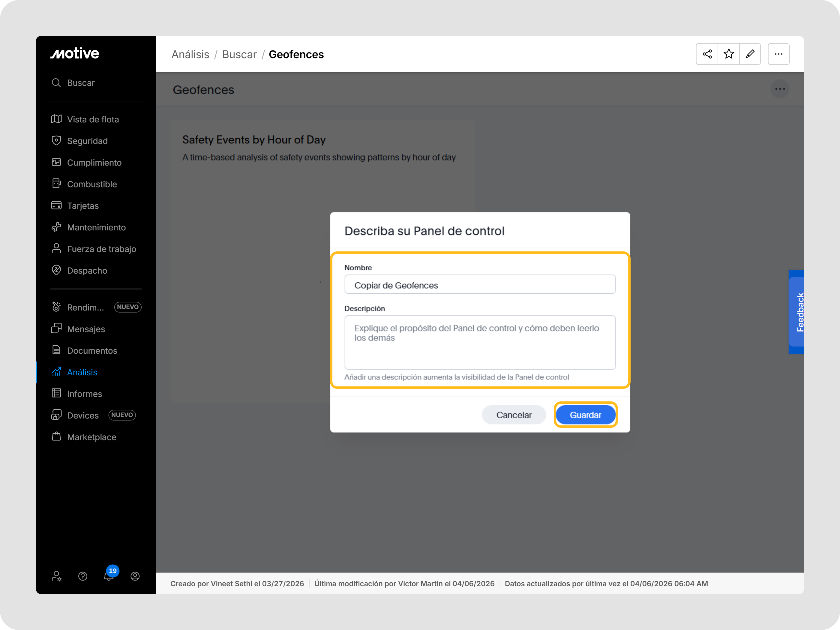Click Guardar to save the dashboard
This screenshot has width=840, height=630.
(585, 415)
